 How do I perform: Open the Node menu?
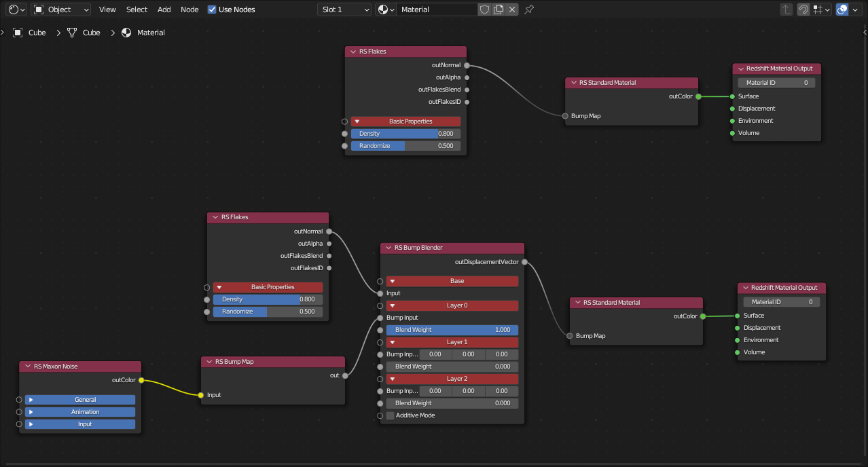click(190, 10)
